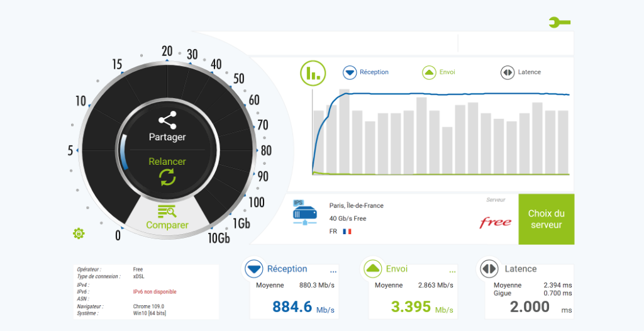The width and height of the screenshot is (644, 331).
Task: Expand Envoi details with three dots
Action: (452, 272)
